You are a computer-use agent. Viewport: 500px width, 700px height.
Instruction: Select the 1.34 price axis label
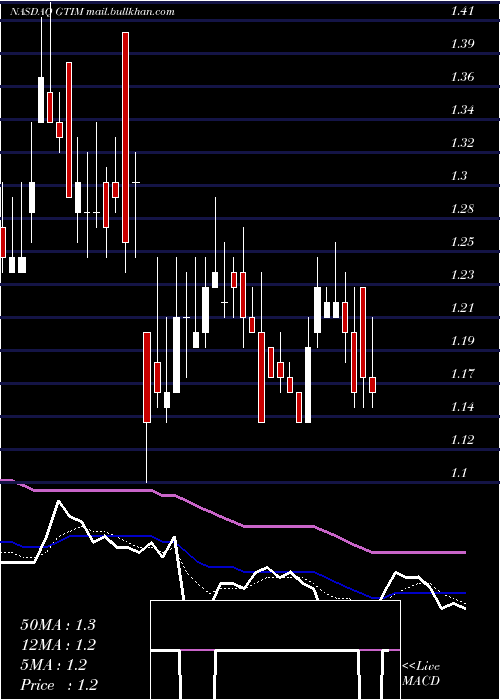pyautogui.click(x=462, y=110)
